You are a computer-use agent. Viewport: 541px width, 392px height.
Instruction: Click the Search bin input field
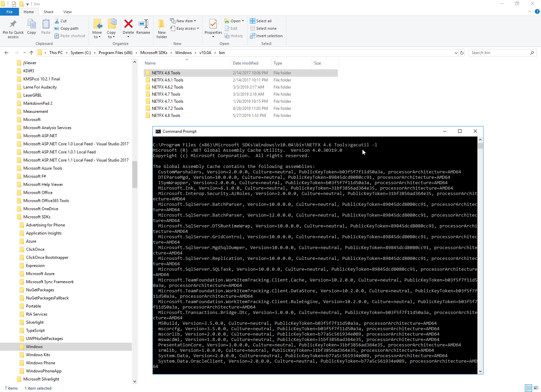pyautogui.click(x=500, y=53)
